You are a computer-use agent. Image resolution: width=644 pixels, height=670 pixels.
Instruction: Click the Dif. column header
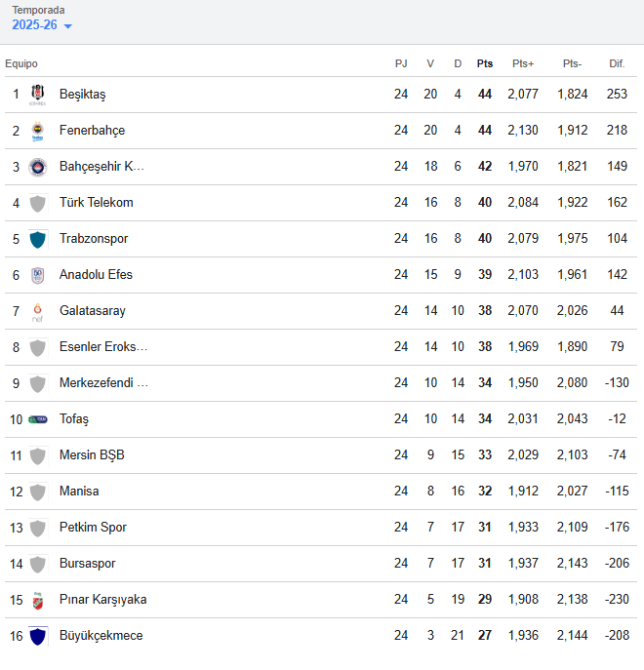click(x=616, y=63)
